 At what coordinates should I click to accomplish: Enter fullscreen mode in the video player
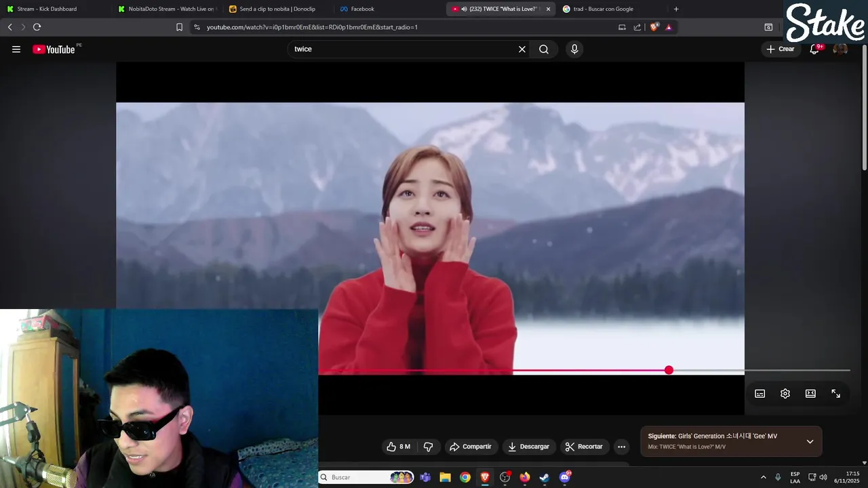(836, 394)
